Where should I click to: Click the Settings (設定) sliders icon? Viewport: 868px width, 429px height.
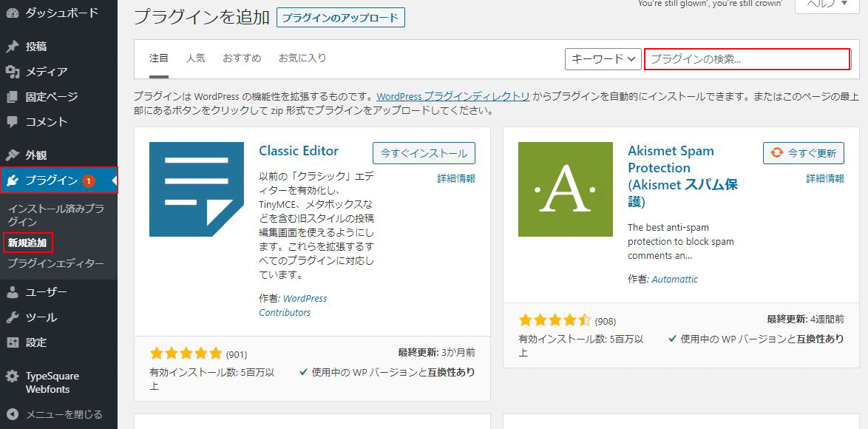point(13,342)
